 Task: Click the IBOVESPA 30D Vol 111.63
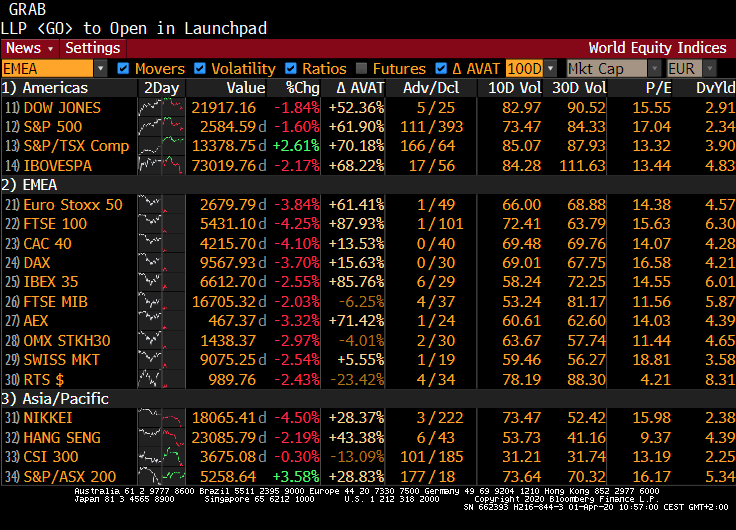pos(583,165)
